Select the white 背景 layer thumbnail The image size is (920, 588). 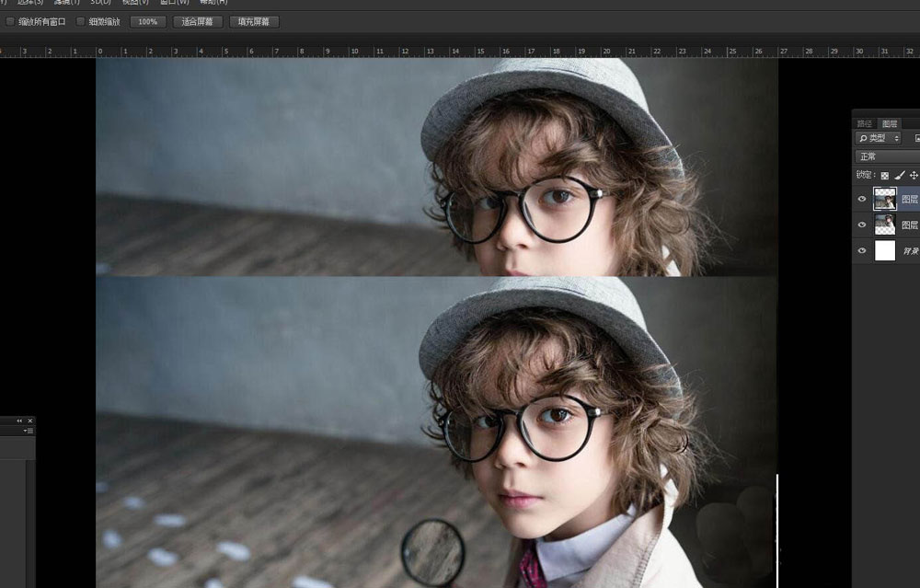tap(885, 250)
